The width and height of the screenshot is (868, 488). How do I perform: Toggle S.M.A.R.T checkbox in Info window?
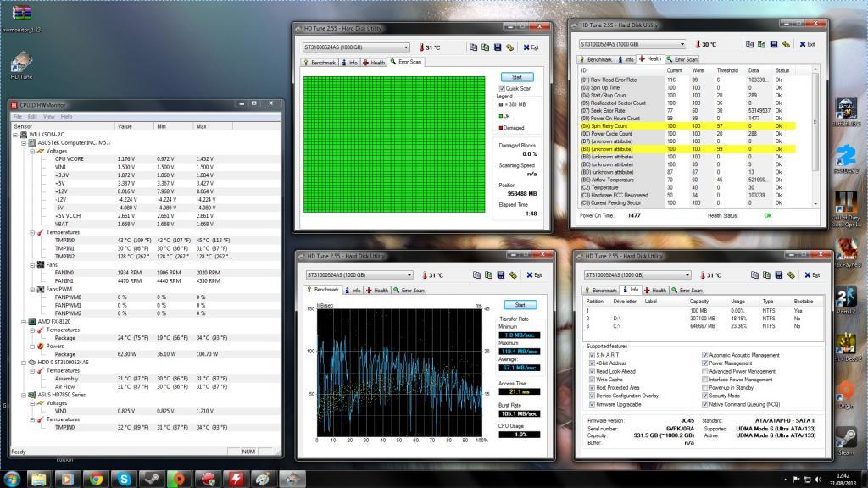[x=592, y=355]
